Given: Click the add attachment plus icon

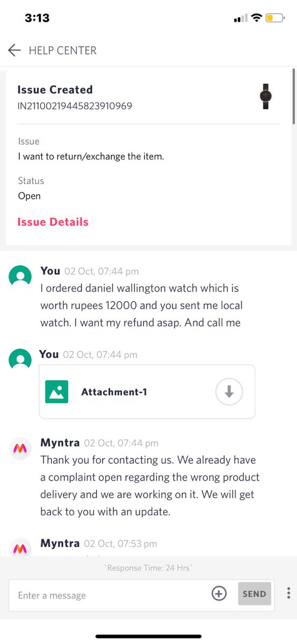Looking at the screenshot, I should point(219,594).
